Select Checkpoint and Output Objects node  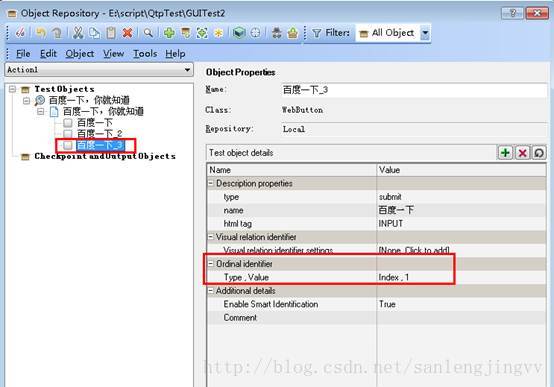coord(105,156)
